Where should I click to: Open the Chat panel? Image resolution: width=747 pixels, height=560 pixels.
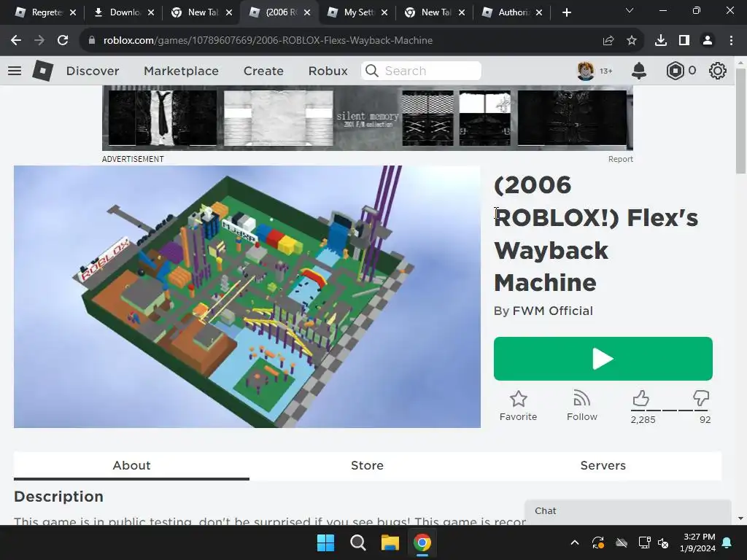click(628, 511)
